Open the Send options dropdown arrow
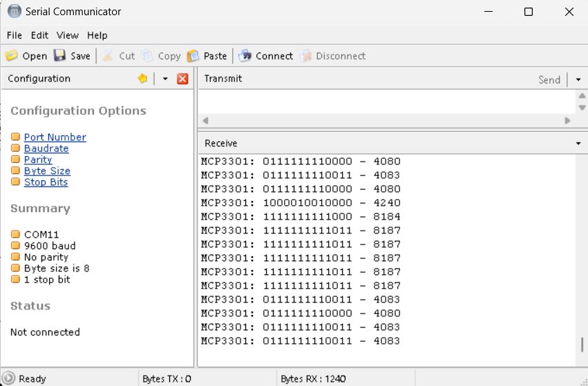This screenshot has width=588, height=386. (x=578, y=79)
